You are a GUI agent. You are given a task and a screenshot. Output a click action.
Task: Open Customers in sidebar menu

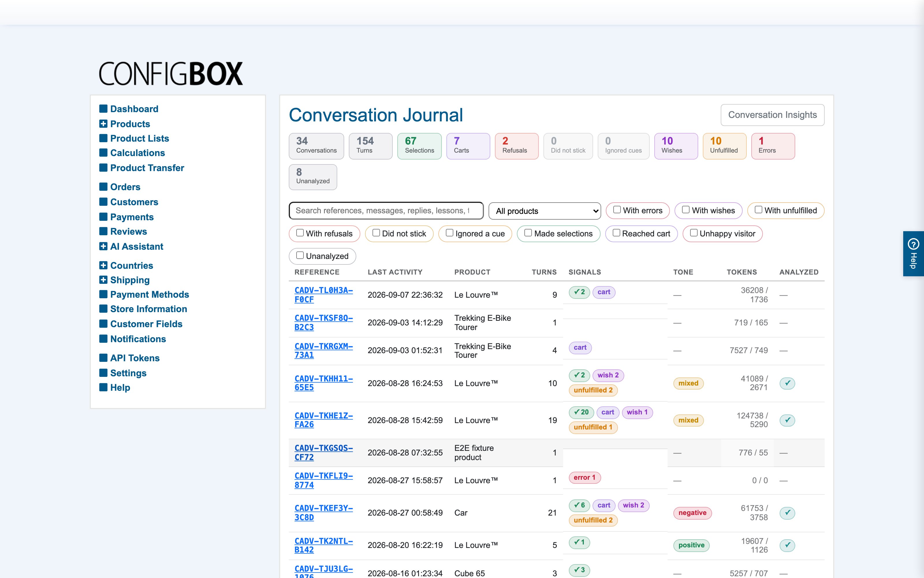click(x=134, y=202)
